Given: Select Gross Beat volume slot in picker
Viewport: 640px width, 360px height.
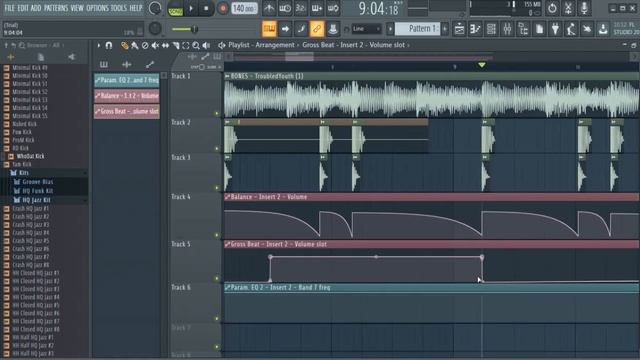Looking at the screenshot, I should pyautogui.click(x=127, y=111).
